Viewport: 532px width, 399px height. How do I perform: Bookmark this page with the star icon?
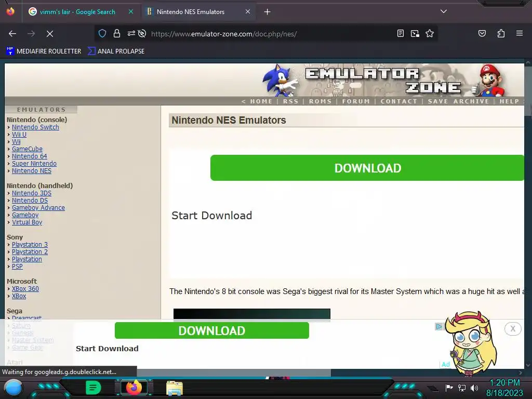pyautogui.click(x=430, y=33)
